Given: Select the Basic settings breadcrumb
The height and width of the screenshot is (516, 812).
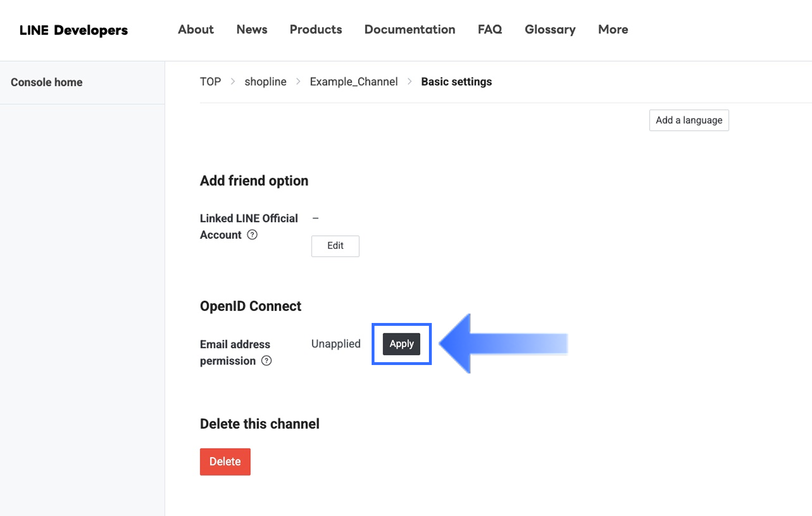Looking at the screenshot, I should coord(456,82).
